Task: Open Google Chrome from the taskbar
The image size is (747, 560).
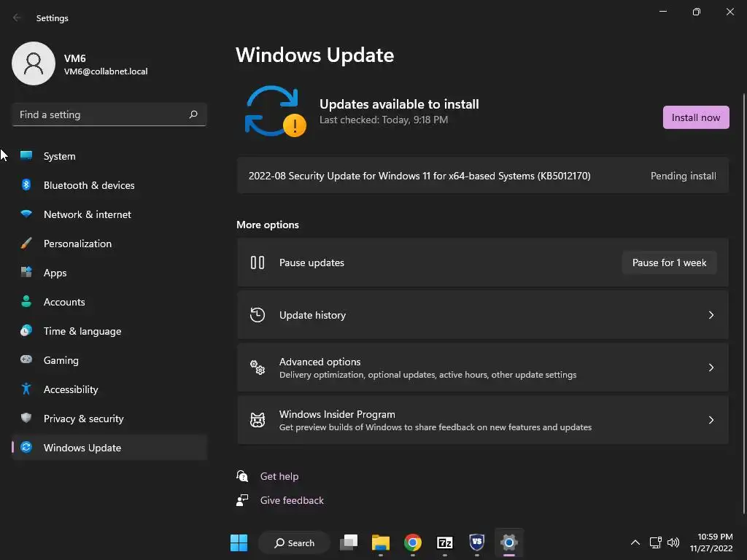Action: pyautogui.click(x=413, y=542)
